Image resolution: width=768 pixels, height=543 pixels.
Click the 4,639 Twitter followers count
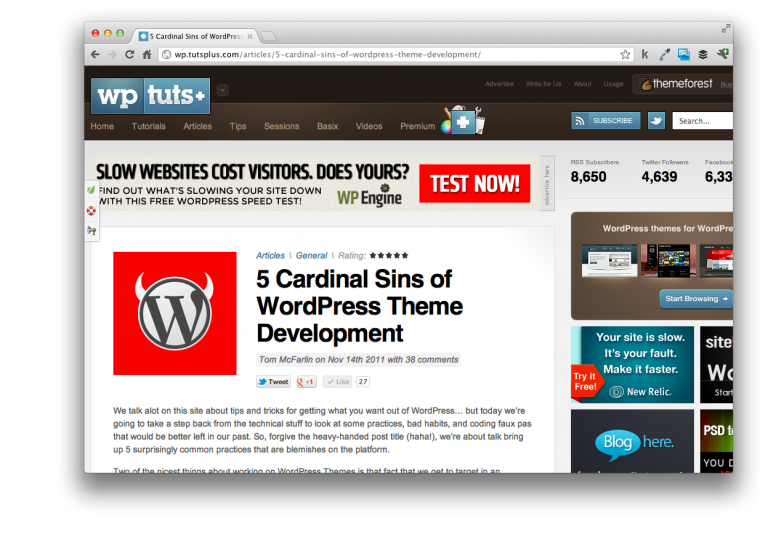659,177
